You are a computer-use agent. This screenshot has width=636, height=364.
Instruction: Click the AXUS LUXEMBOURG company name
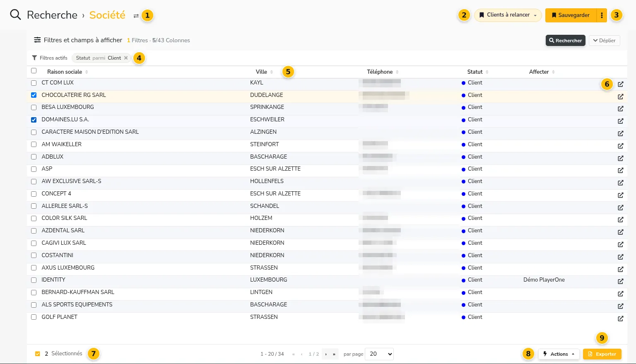click(68, 268)
